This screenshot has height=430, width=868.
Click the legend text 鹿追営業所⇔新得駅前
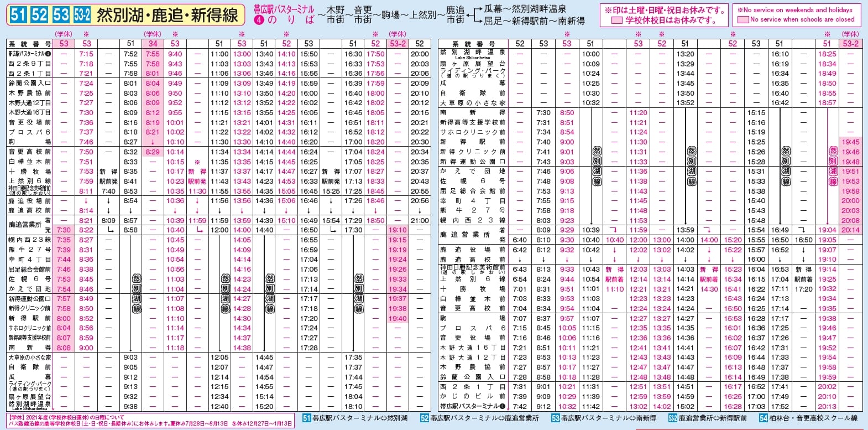713,418
